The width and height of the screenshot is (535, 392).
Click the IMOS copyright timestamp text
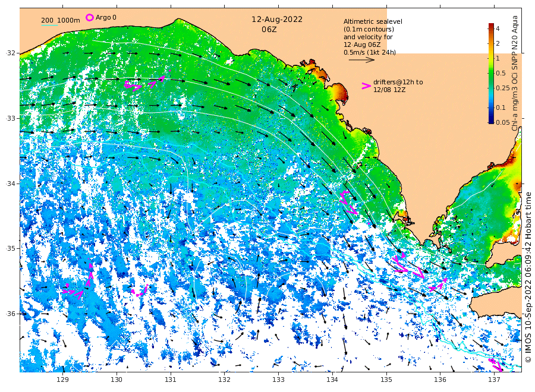pyautogui.click(x=528, y=277)
